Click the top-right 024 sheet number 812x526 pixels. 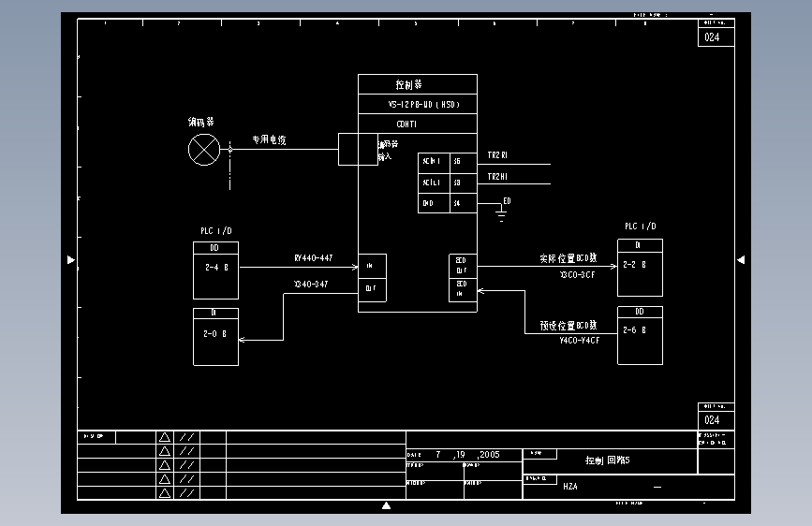712,37
